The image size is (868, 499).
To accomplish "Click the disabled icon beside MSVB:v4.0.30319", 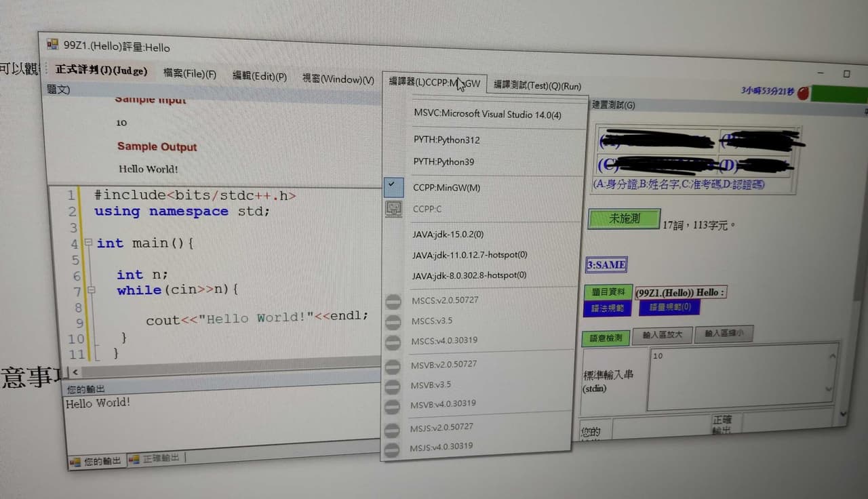I will click(x=392, y=407).
